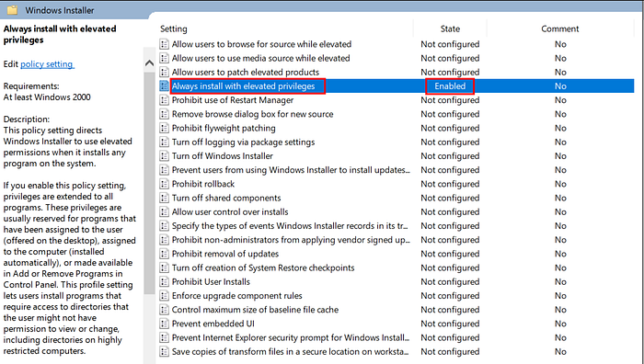Select 'Control maximum size of baseline file cache'

click(x=255, y=309)
